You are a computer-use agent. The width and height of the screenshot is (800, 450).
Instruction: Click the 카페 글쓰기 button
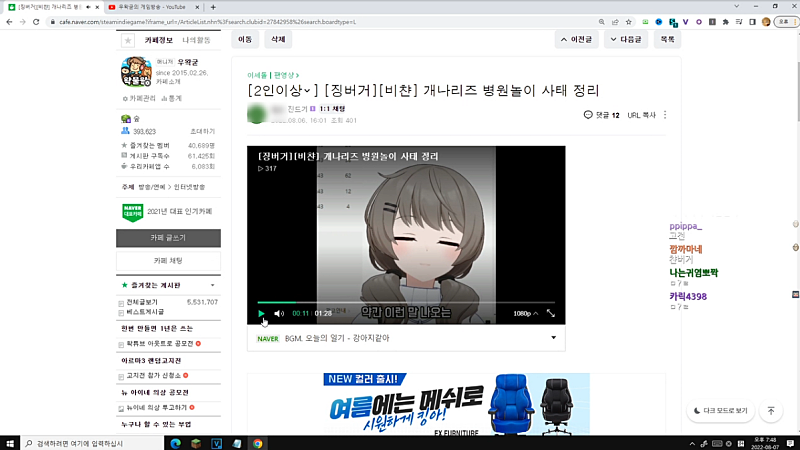click(x=168, y=238)
